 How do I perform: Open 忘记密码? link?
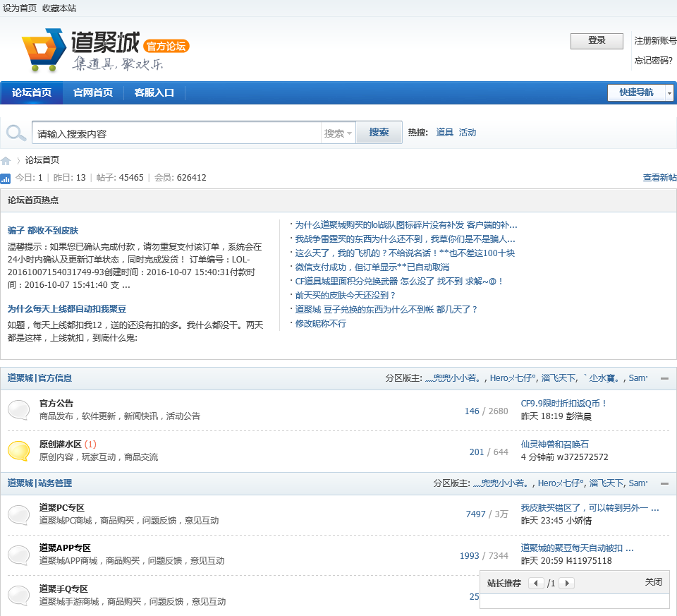click(653, 61)
